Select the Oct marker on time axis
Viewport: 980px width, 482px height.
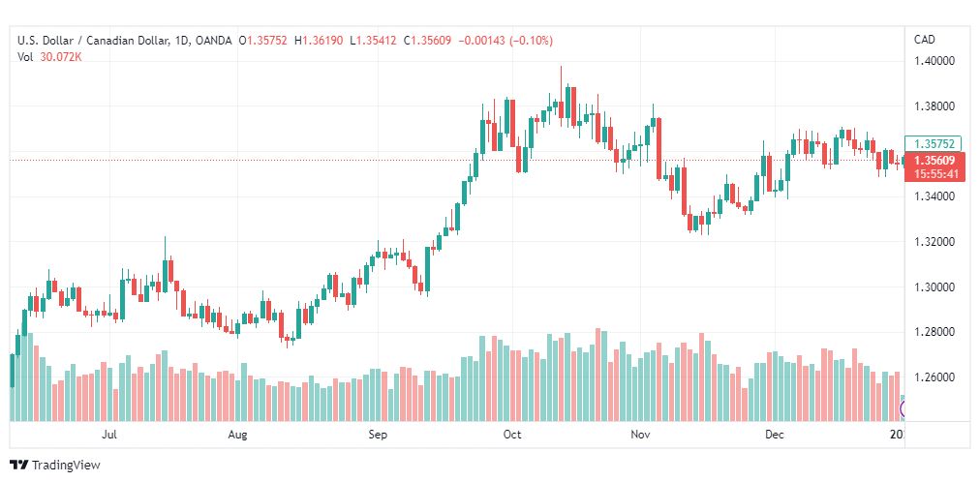coord(512,434)
